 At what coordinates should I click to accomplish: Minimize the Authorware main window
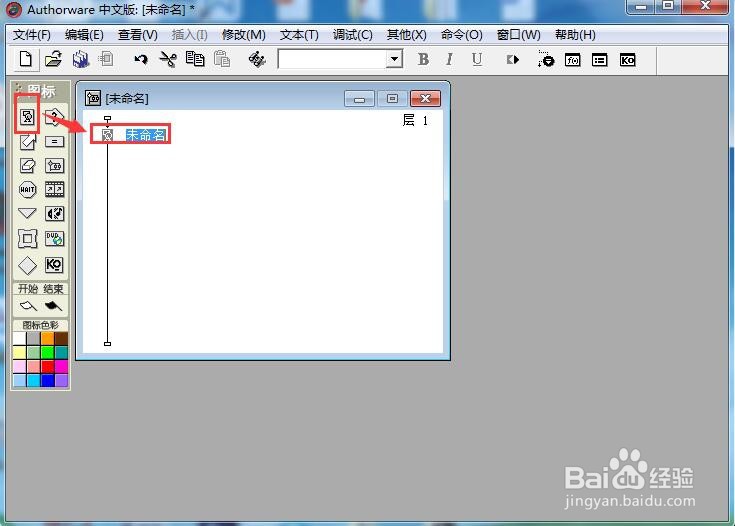click(641, 7)
